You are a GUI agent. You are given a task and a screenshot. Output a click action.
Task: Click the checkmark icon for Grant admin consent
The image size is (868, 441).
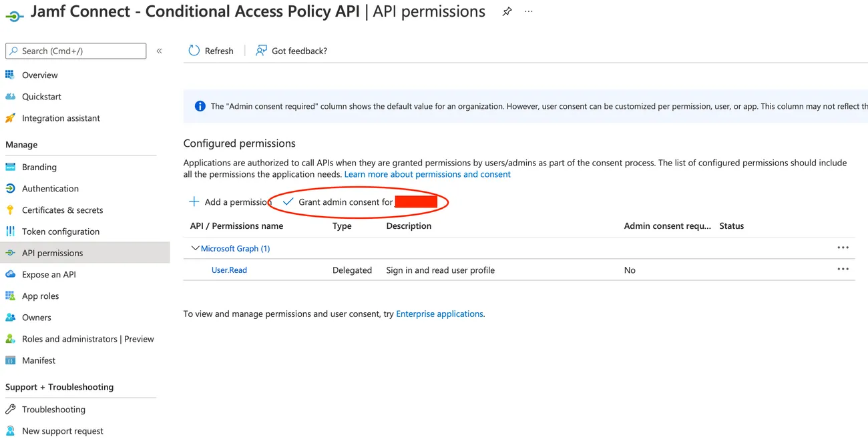click(x=288, y=201)
